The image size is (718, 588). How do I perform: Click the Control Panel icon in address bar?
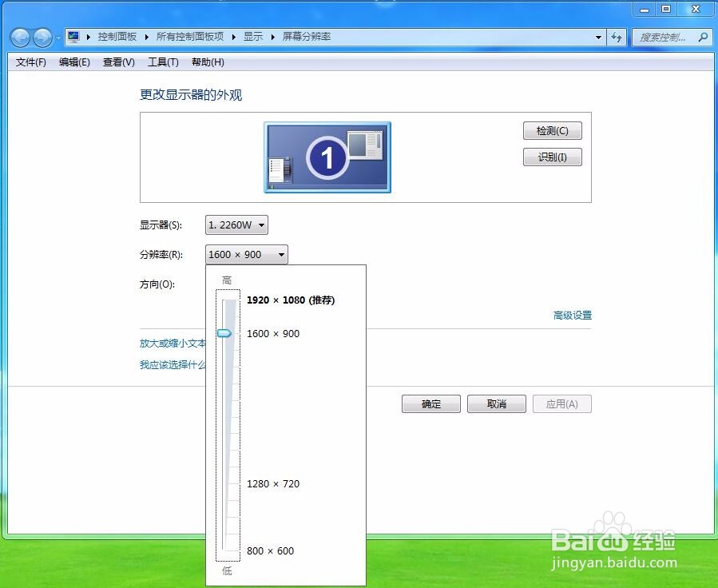coord(73,37)
